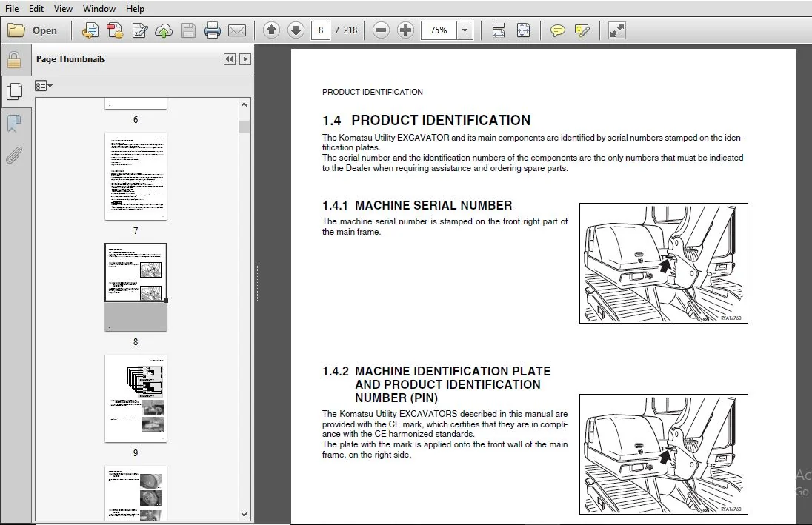This screenshot has height=525, width=812.
Task: Click the page 6 thumbnail number label
Action: pos(136,120)
